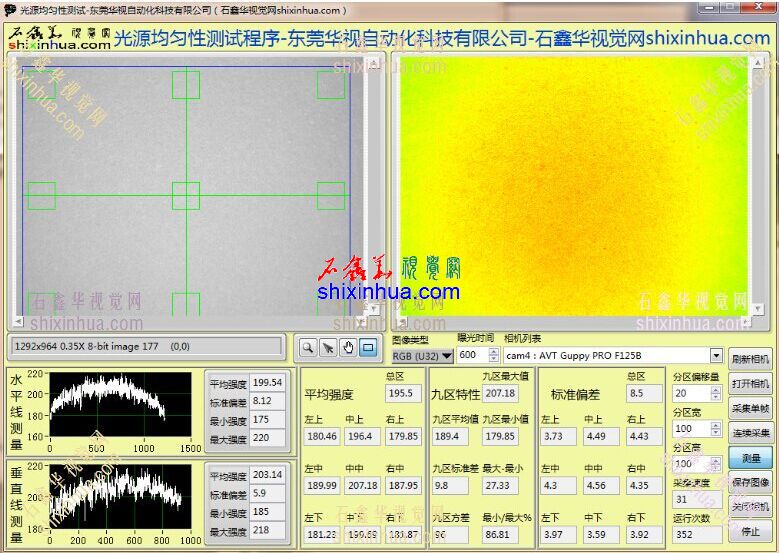Start 连续采集 continuous capture
Viewport: 779px width, 553px height.
(x=750, y=433)
